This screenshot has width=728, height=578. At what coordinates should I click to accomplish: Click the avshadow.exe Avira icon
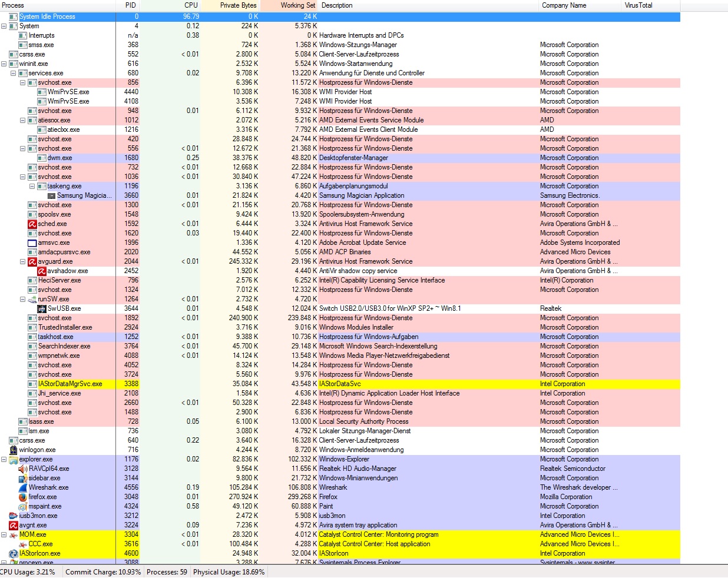click(x=42, y=271)
